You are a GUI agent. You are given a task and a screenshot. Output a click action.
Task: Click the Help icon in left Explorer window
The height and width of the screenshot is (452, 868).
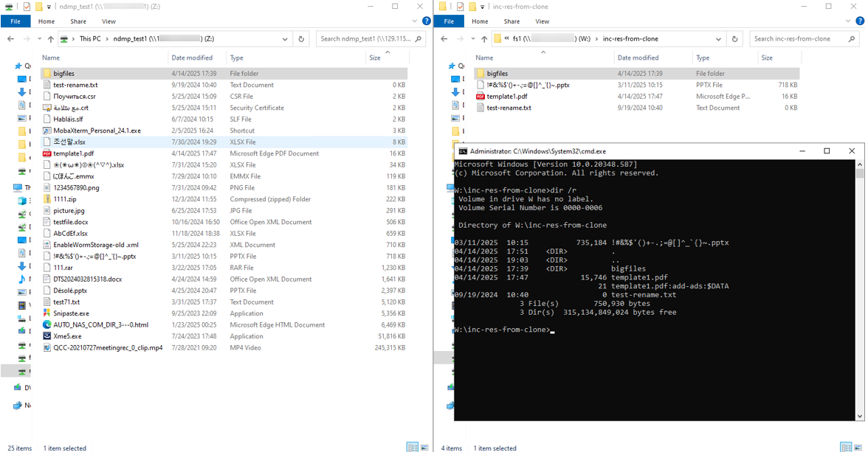click(x=427, y=21)
